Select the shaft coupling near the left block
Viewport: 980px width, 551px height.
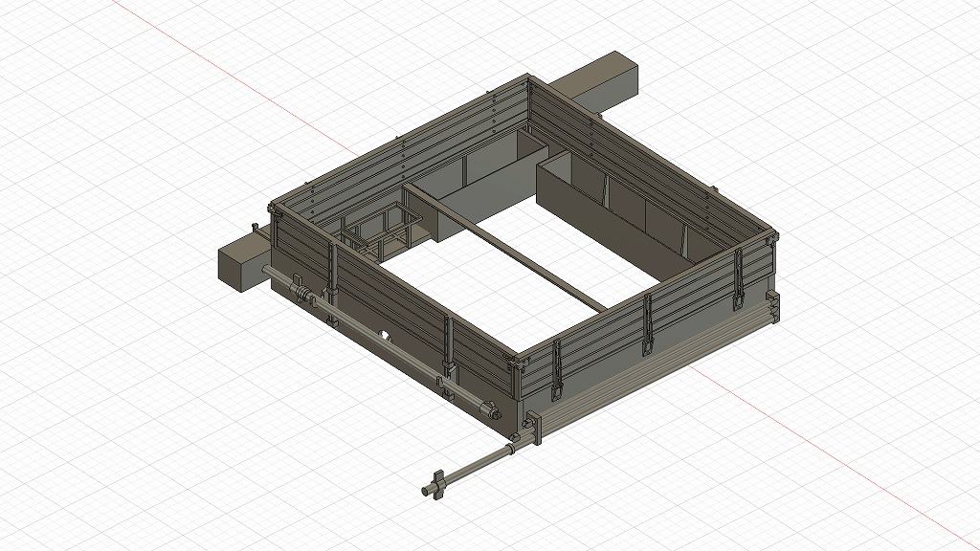(300, 291)
